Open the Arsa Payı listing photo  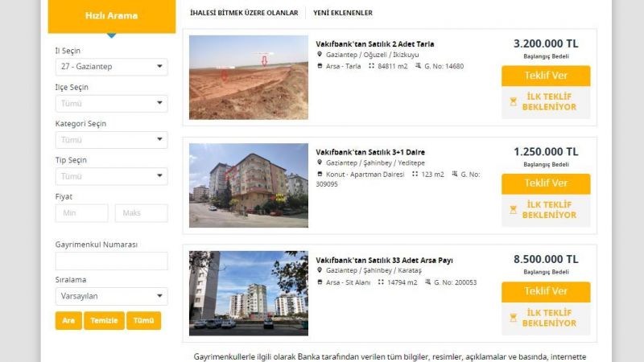[249, 293]
